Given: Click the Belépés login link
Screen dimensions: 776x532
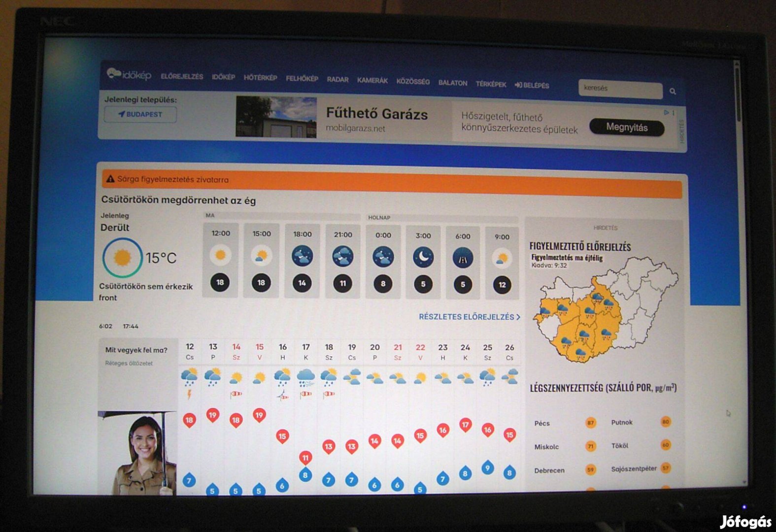Looking at the screenshot, I should pos(532,85).
